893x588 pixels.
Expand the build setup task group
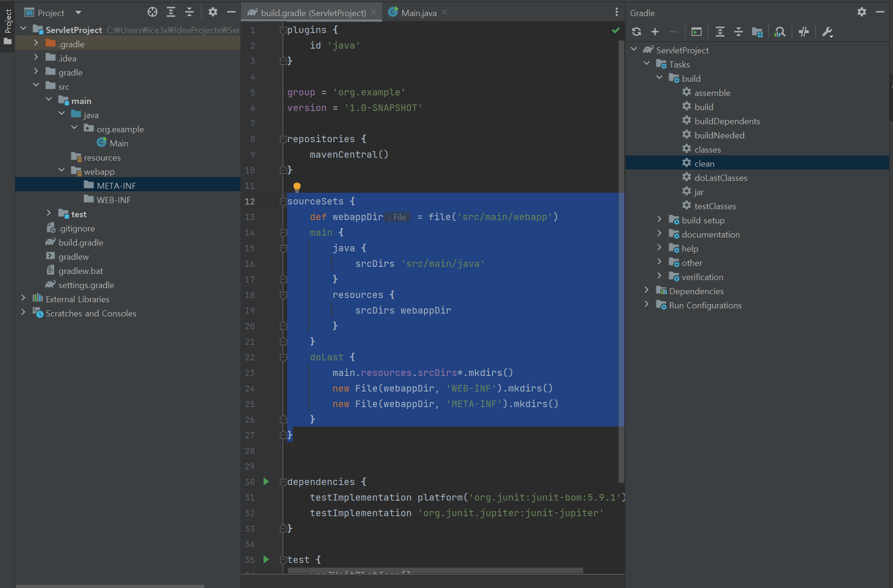coord(659,219)
